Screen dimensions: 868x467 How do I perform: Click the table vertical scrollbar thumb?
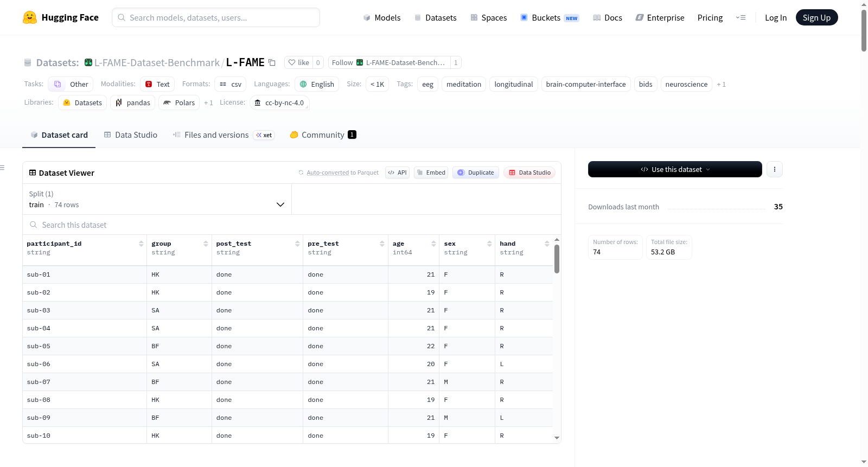click(x=557, y=259)
